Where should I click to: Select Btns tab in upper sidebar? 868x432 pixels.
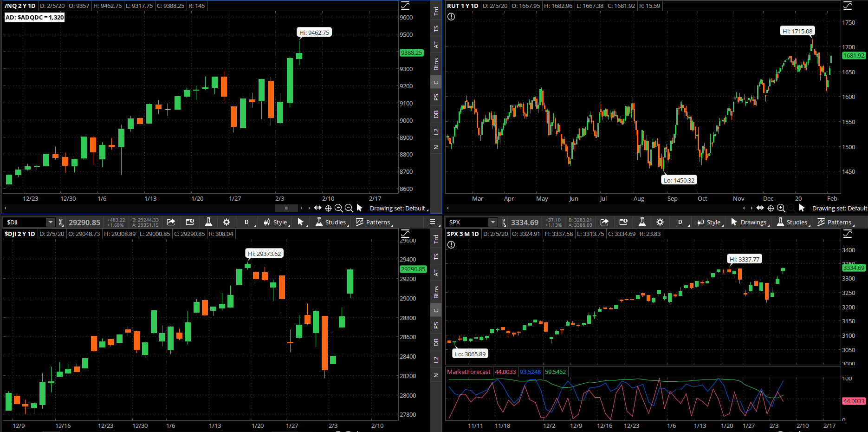click(x=436, y=64)
